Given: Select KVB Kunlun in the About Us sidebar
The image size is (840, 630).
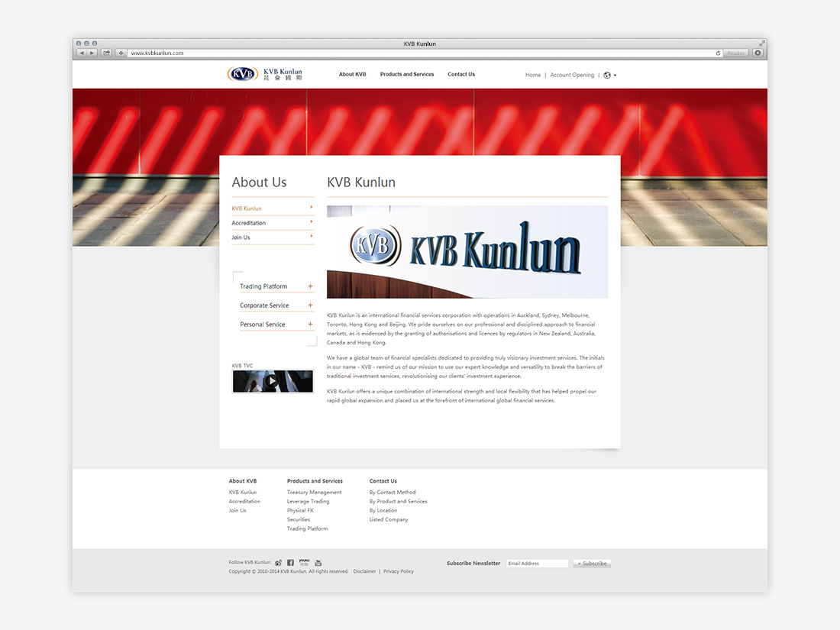Looking at the screenshot, I should (x=247, y=208).
